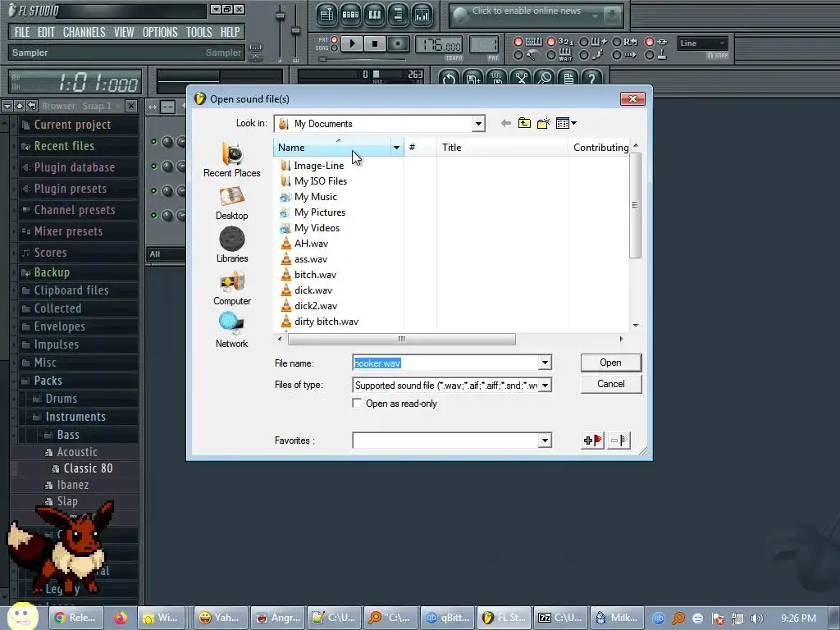Click the online news download icon
The image size is (840, 630).
[612, 16]
